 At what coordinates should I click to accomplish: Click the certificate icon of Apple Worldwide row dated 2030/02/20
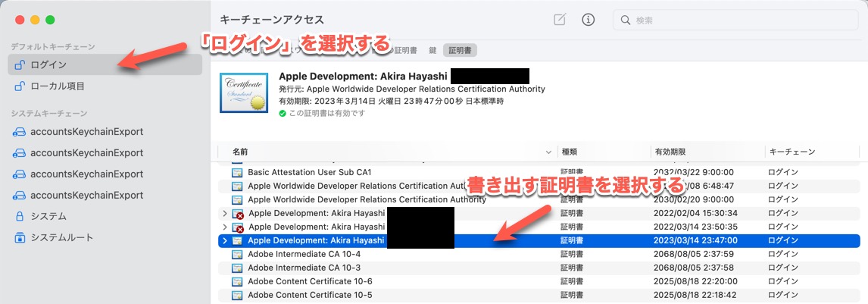[x=238, y=199]
